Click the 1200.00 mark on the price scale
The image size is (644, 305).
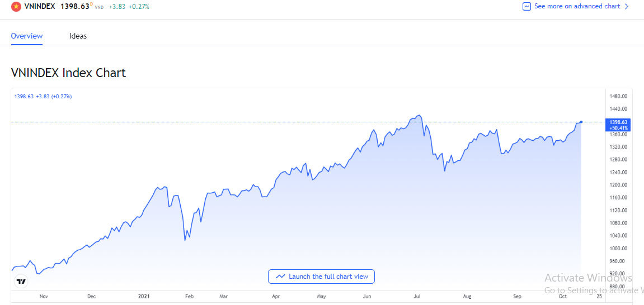[619, 185]
